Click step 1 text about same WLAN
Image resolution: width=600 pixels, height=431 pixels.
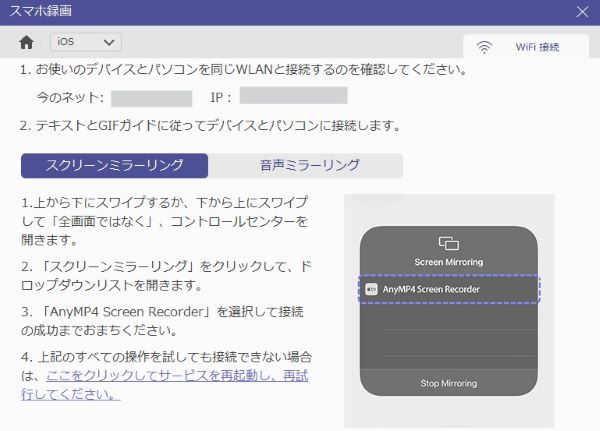point(243,69)
